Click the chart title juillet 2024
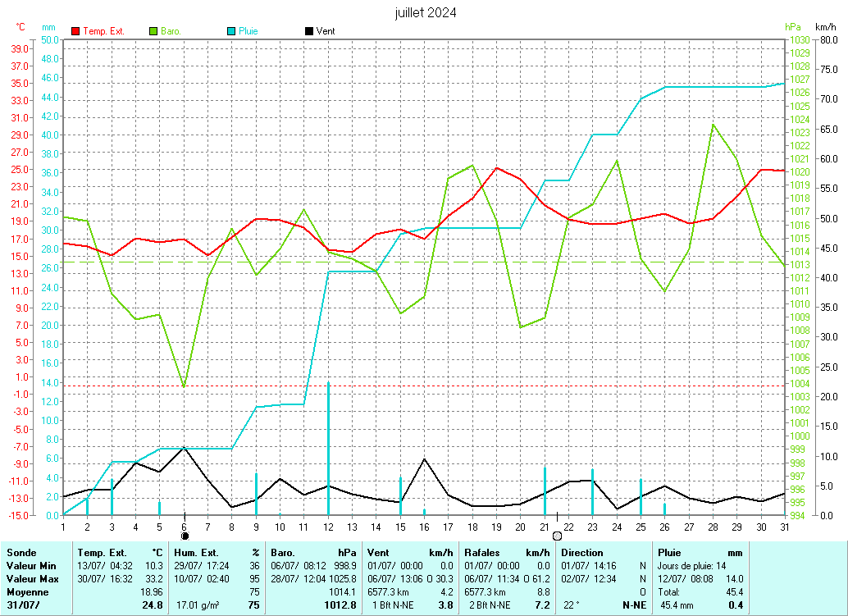The width and height of the screenshot is (848, 616). (x=426, y=13)
